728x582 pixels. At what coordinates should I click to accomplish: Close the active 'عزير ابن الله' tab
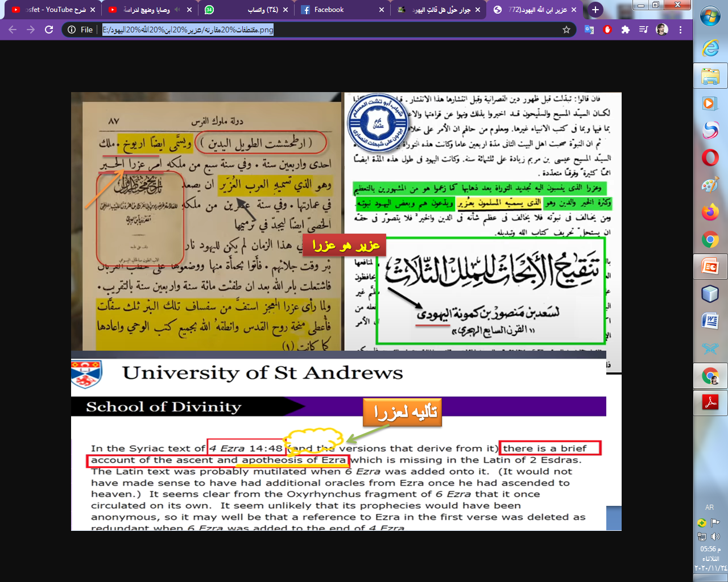[573, 10]
